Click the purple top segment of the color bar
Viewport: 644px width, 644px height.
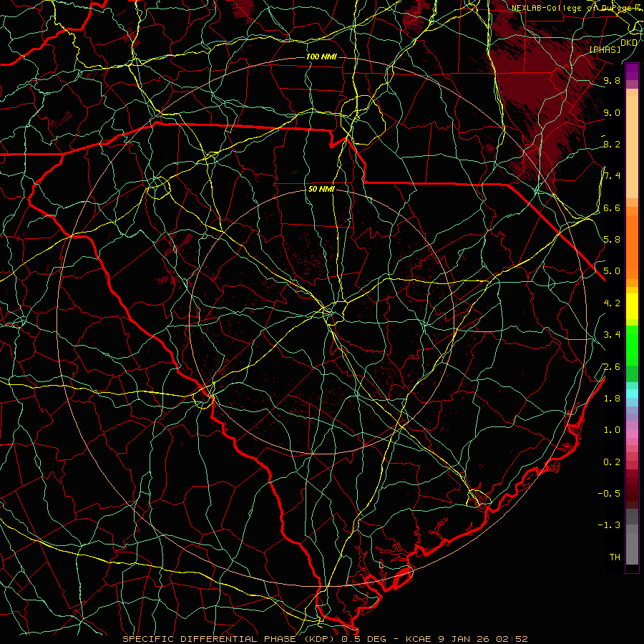pyautogui.click(x=632, y=72)
